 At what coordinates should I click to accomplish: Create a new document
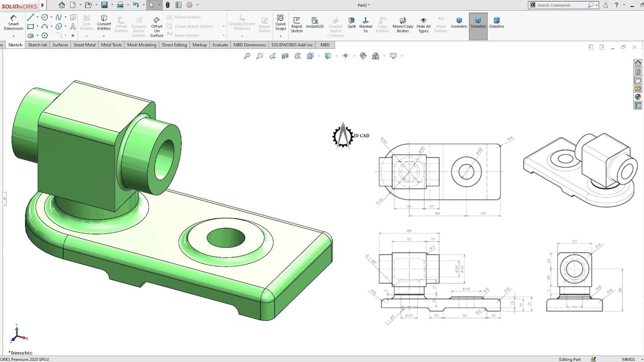(x=73, y=5)
